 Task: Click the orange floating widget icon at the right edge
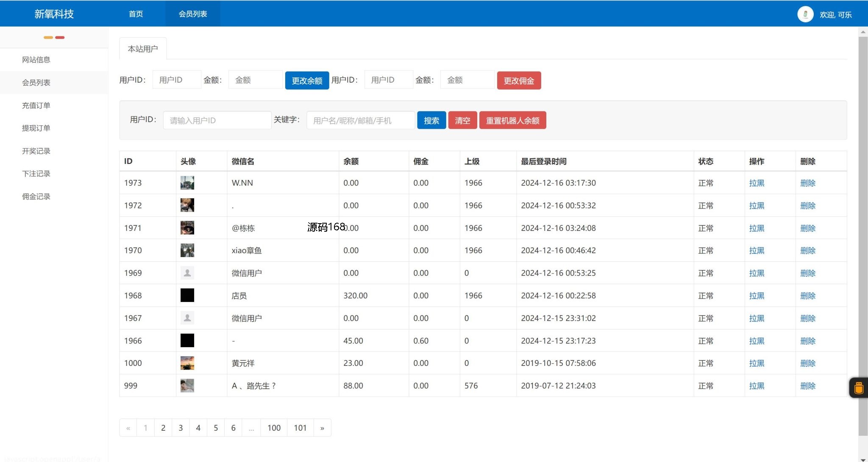859,387
